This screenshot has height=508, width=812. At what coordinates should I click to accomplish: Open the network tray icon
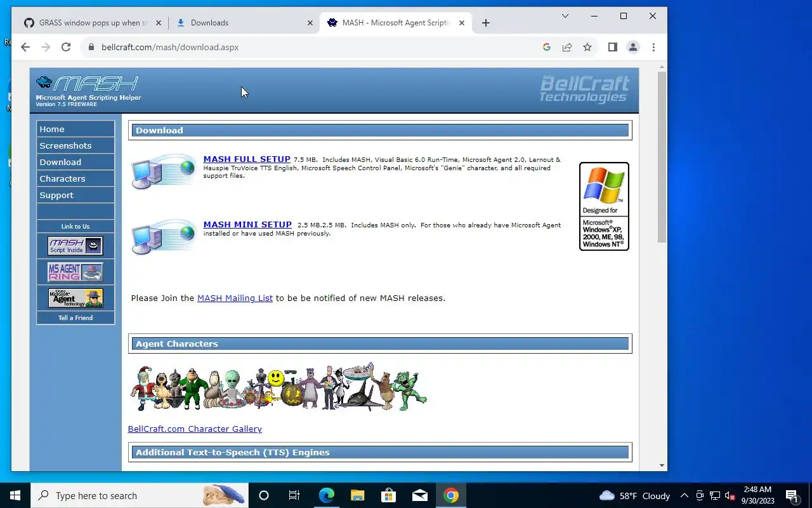click(715, 495)
